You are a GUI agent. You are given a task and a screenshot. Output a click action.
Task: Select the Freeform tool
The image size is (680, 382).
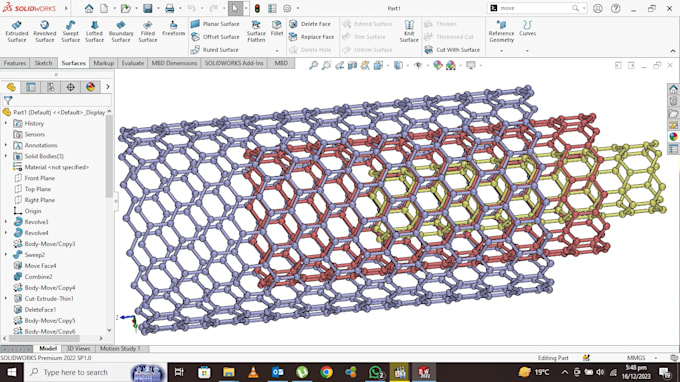(x=173, y=28)
